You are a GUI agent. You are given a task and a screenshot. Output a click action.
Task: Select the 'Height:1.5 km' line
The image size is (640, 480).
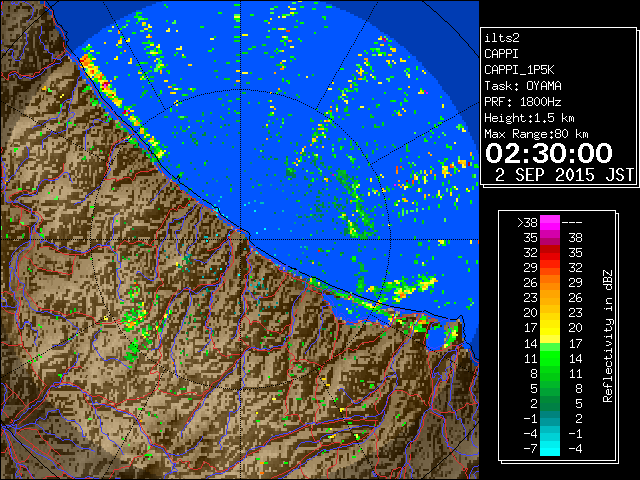529,118
